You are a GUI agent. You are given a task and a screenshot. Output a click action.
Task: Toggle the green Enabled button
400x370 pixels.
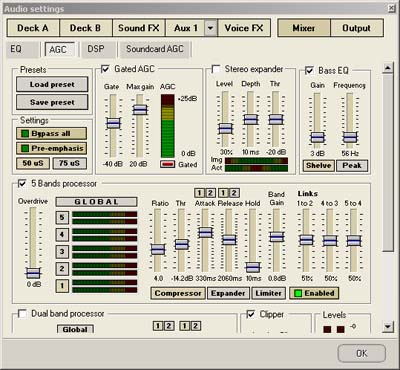314,293
